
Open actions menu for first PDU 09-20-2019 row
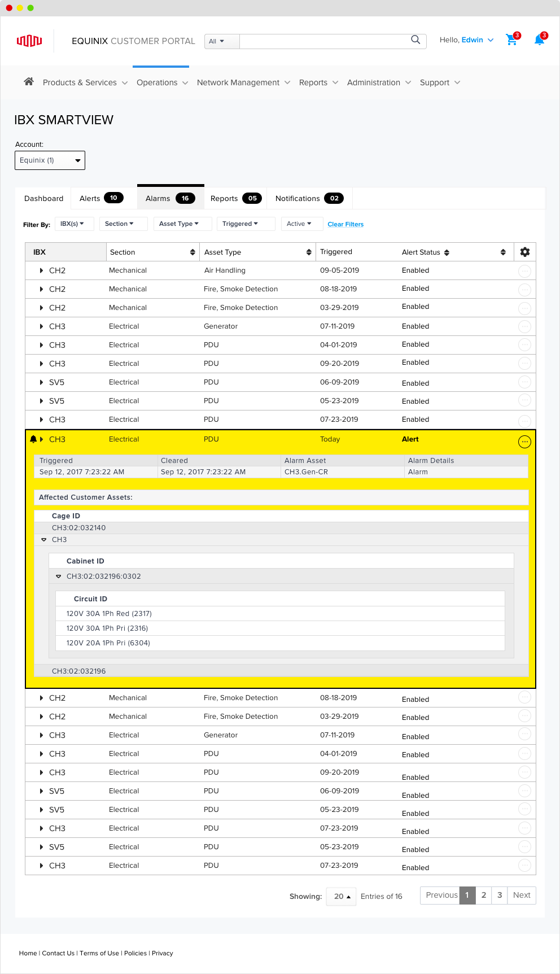click(524, 363)
